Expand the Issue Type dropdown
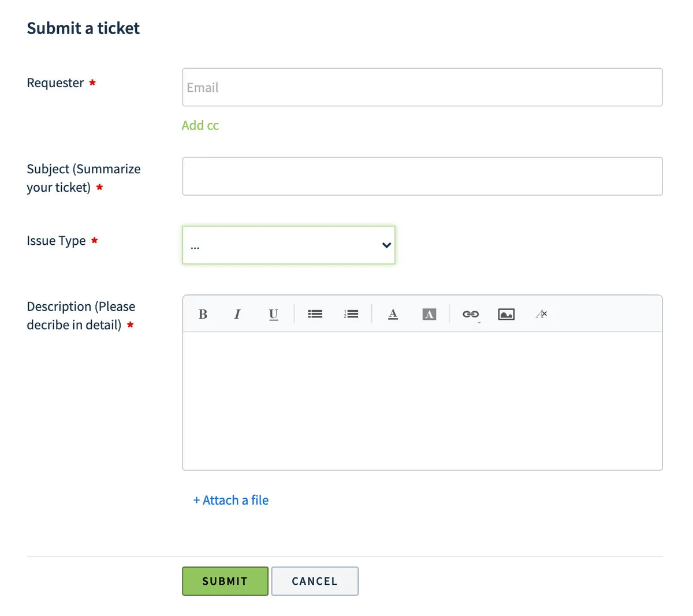 289,245
